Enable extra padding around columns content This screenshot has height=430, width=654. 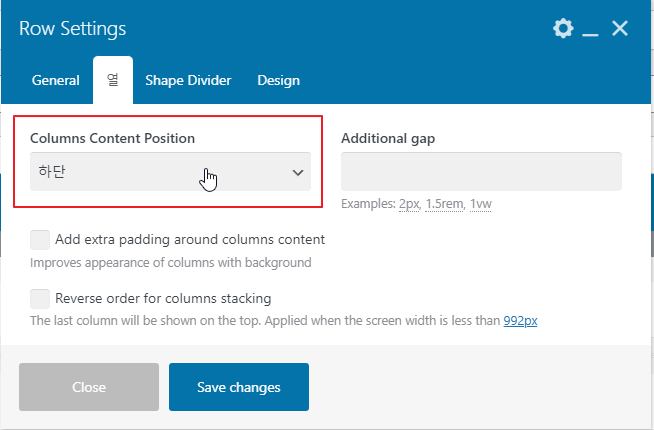[40, 240]
